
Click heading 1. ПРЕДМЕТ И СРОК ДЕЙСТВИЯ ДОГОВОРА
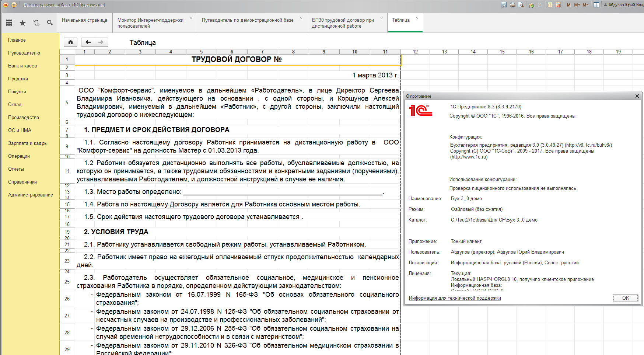tap(157, 130)
